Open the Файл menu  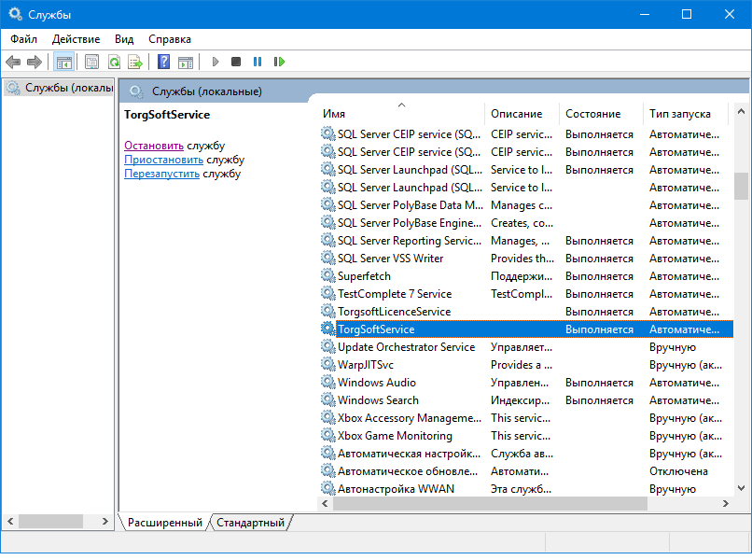(x=24, y=39)
